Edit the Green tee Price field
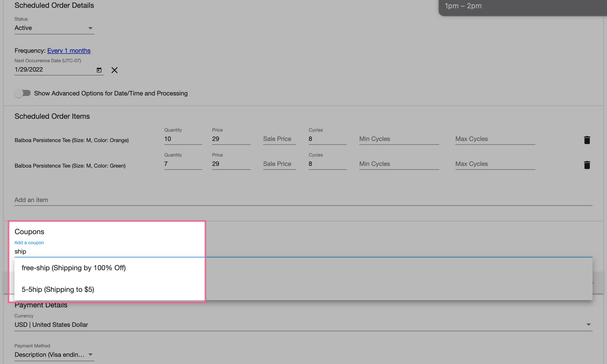Viewport: 607px width, 364px height. pyautogui.click(x=231, y=164)
